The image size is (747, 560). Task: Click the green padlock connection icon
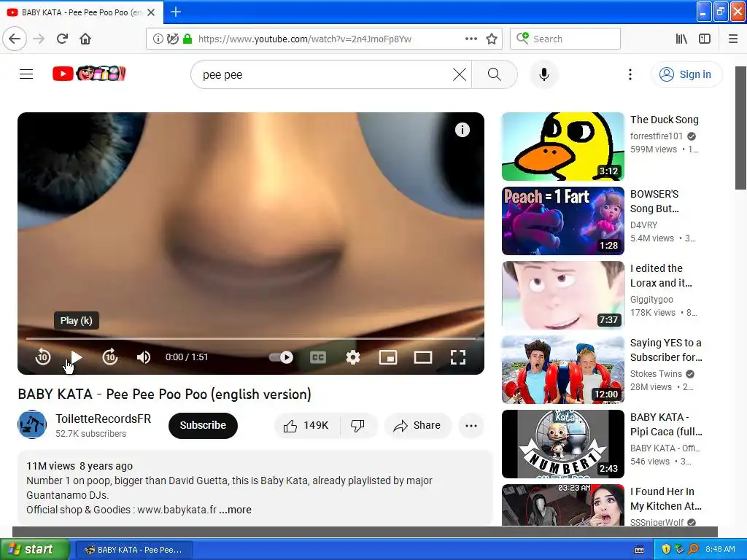(187, 39)
